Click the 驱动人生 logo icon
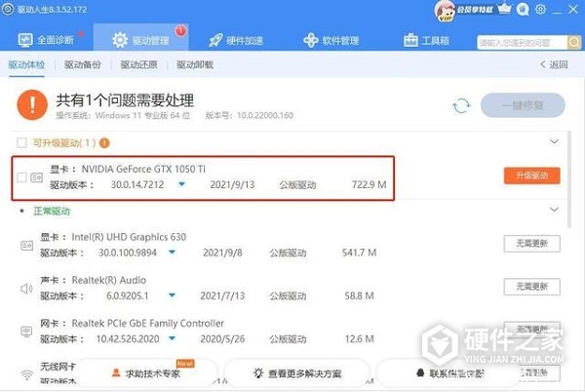Viewport: 585px width, 392px height. click(8, 9)
